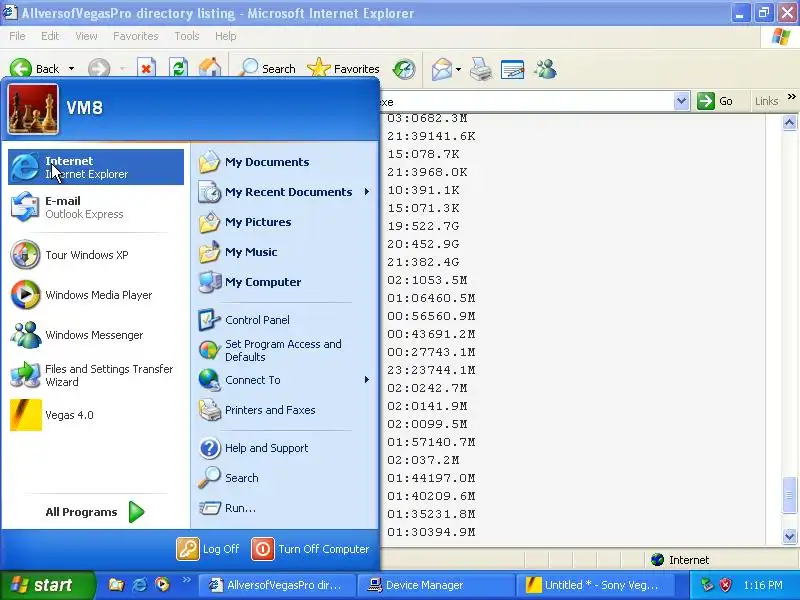This screenshot has height=600, width=800.
Task: Launch Vegas 4.0 from Start menu
Action: click(96, 415)
